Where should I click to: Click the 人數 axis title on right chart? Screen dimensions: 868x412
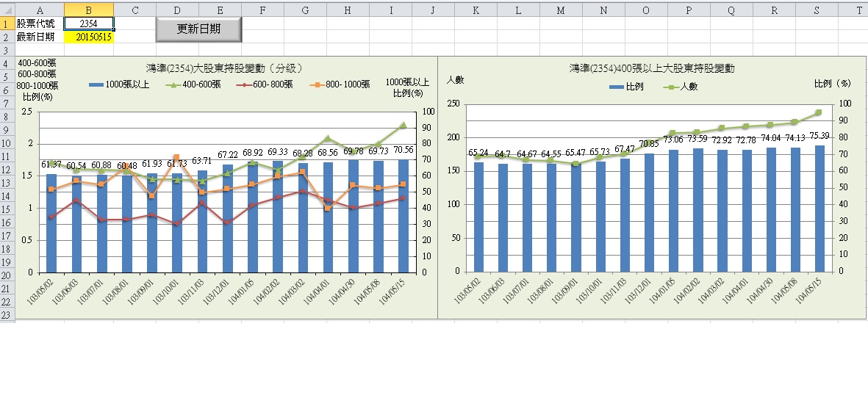455,79
